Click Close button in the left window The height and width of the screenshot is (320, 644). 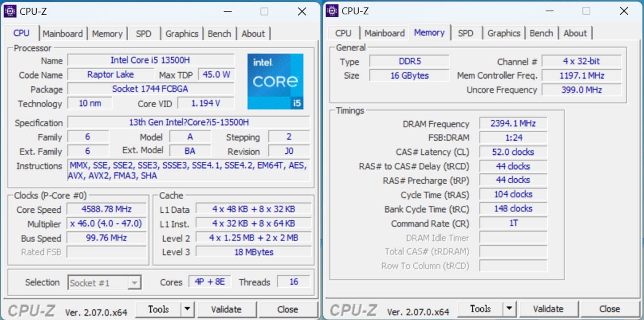pos(288,309)
